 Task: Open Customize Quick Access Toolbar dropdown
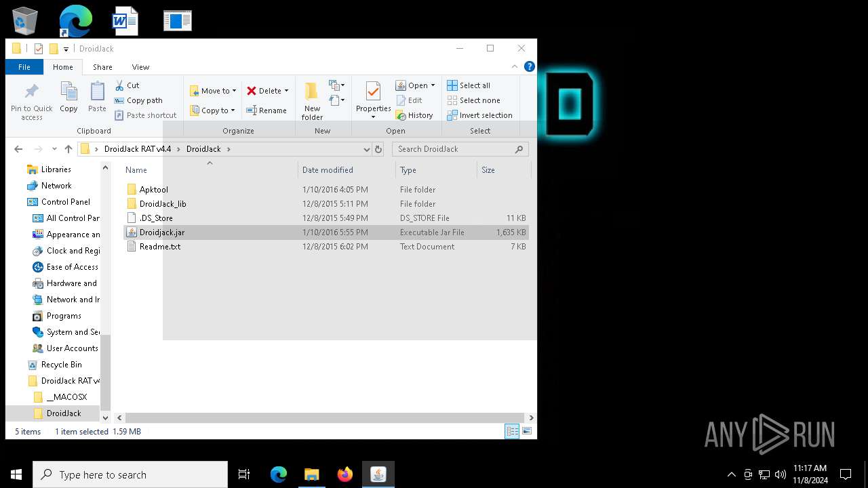(66, 49)
